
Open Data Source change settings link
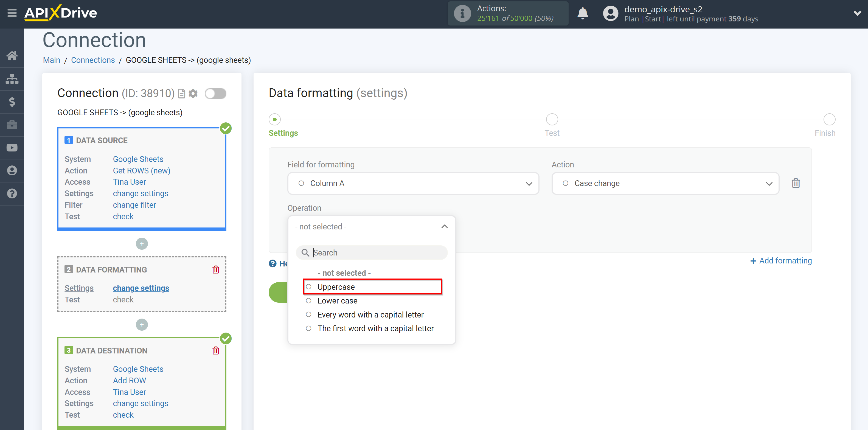click(141, 193)
